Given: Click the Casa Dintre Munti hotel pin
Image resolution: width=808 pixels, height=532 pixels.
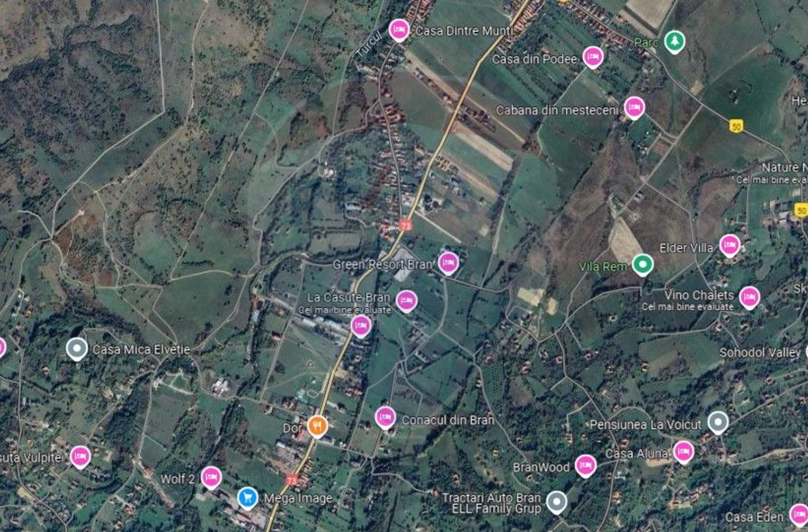Looking at the screenshot, I should pyautogui.click(x=399, y=30).
